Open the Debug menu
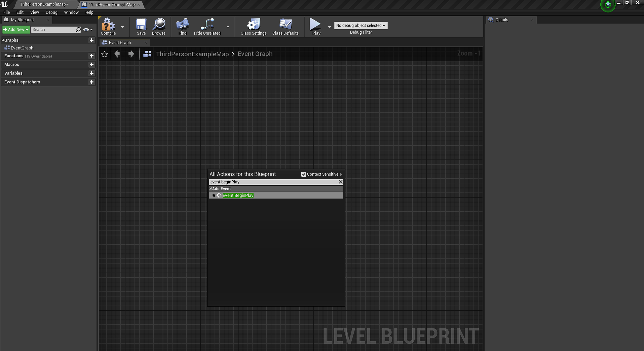Viewport: 644px width, 351px height. 51,12
